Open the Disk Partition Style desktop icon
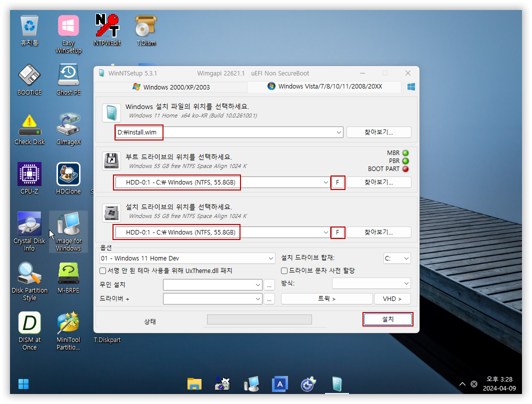This screenshot has height=404, width=532. click(29, 281)
